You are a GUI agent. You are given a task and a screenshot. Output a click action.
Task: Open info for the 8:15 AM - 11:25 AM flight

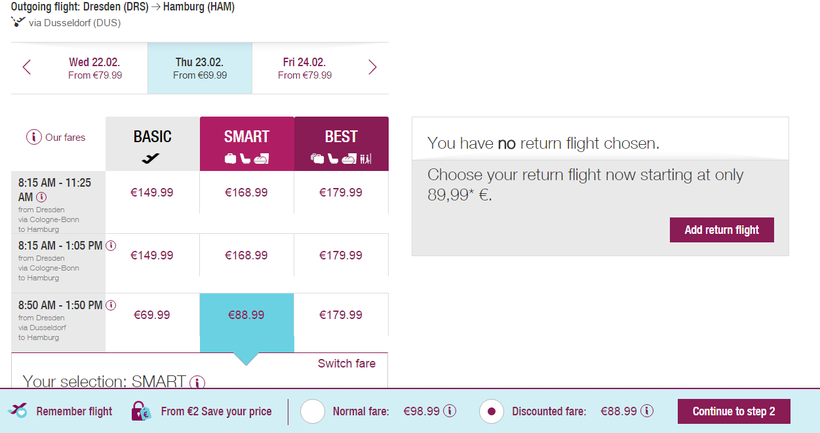coord(41,198)
